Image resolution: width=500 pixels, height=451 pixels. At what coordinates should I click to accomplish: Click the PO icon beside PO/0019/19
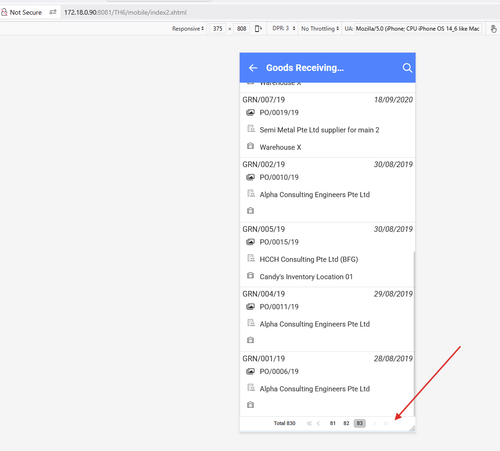(250, 112)
